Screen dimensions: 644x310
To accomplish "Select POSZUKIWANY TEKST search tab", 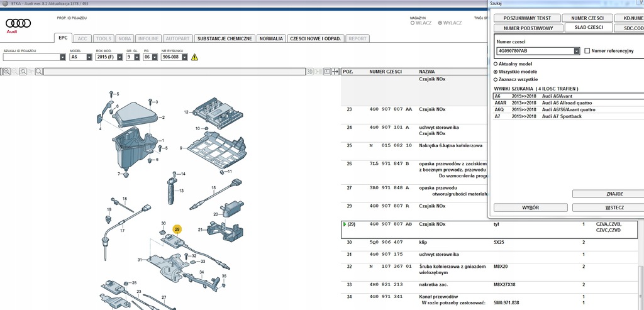I will 528,18.
